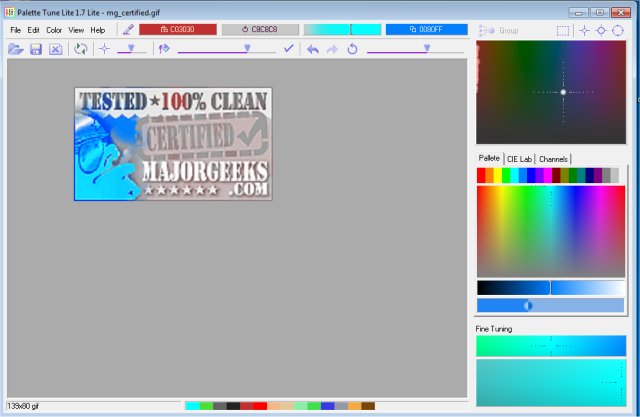
Task: Click the white marker in dark color map
Action: click(563, 92)
